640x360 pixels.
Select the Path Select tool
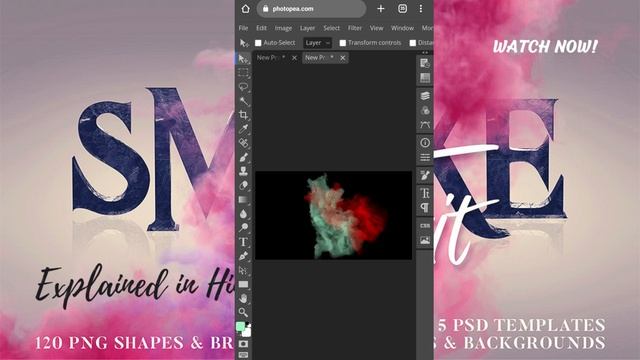click(243, 270)
